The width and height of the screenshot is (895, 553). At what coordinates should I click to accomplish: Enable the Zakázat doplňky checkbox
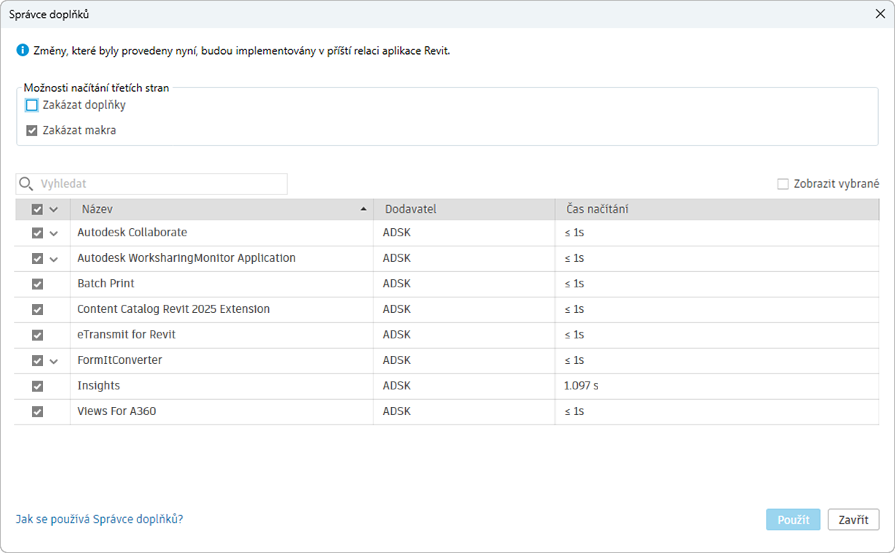(32, 105)
